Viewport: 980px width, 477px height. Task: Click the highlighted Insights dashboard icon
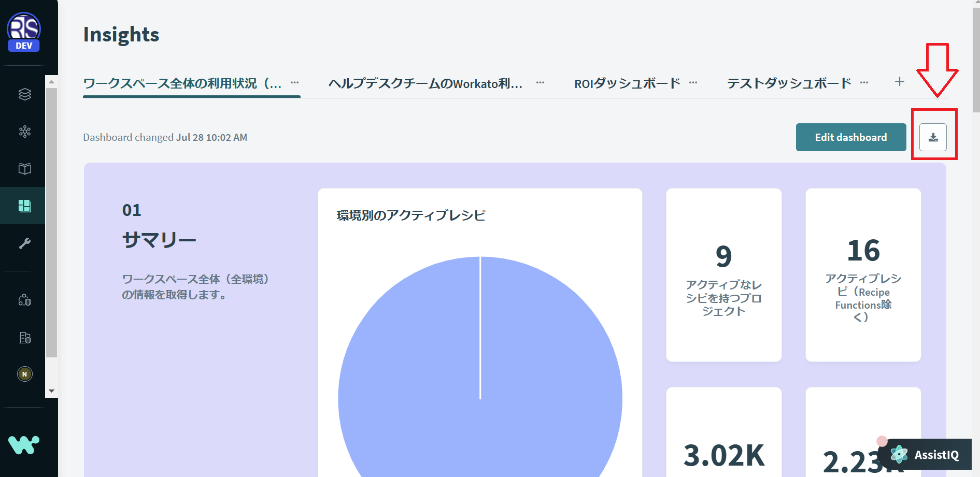(23, 206)
